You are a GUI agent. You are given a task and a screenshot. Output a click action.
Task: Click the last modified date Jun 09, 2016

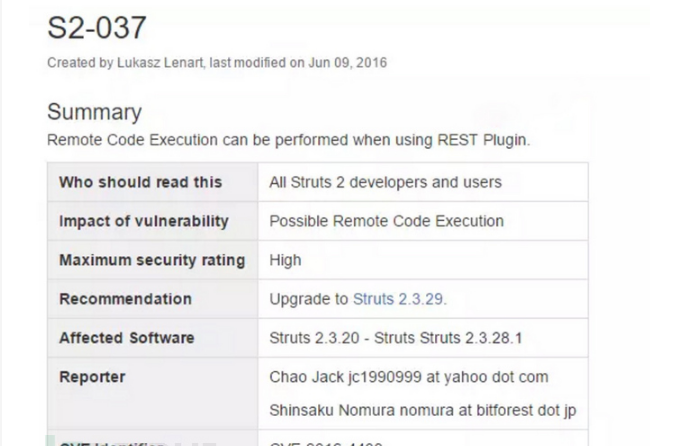point(347,63)
